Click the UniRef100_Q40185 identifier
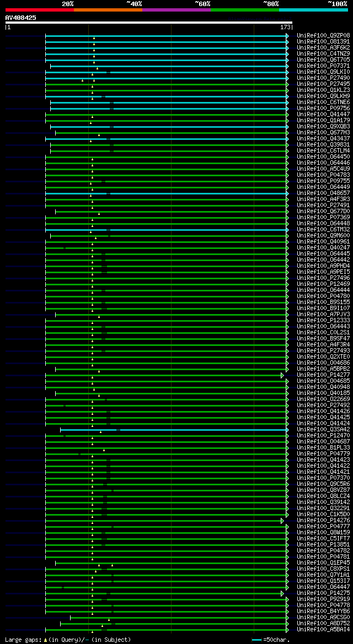Screen dimensions: 353x644 coord(323,393)
